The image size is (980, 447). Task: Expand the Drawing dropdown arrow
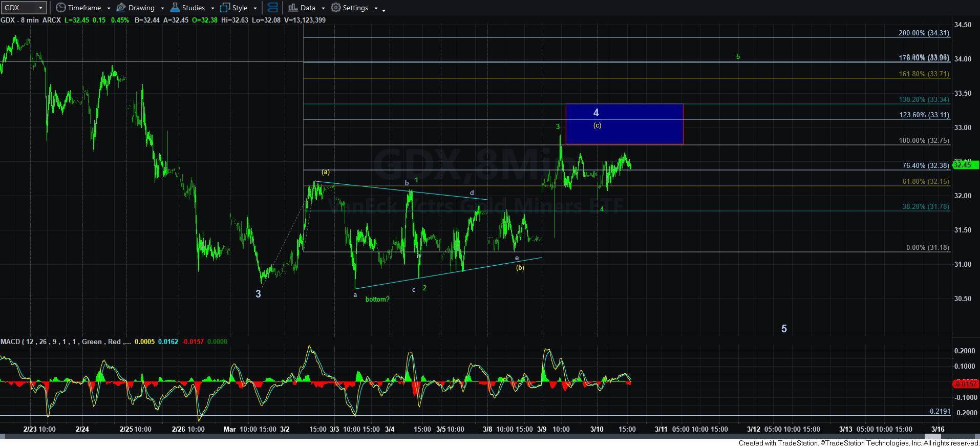162,8
